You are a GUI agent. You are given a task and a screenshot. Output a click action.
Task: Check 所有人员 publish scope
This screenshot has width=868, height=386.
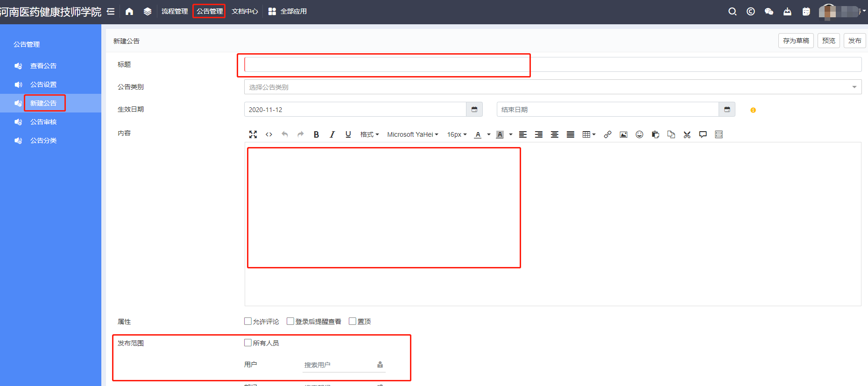coord(248,343)
